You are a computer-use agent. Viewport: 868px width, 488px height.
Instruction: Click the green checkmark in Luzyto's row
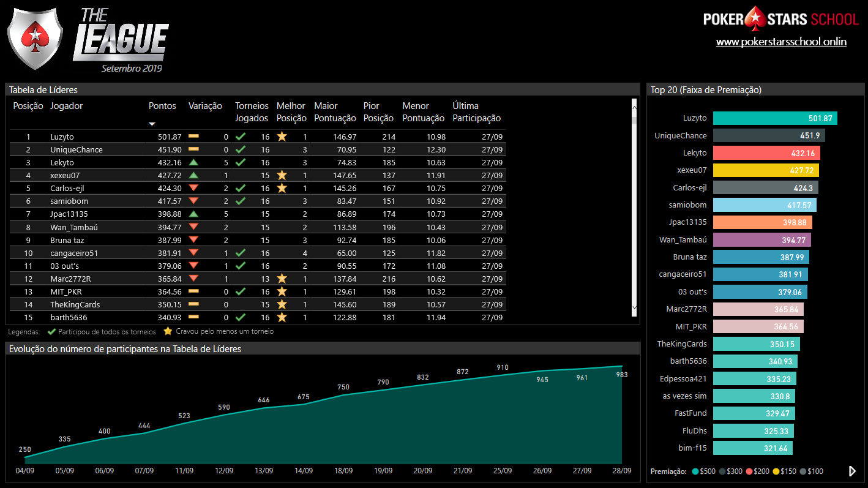[241, 137]
